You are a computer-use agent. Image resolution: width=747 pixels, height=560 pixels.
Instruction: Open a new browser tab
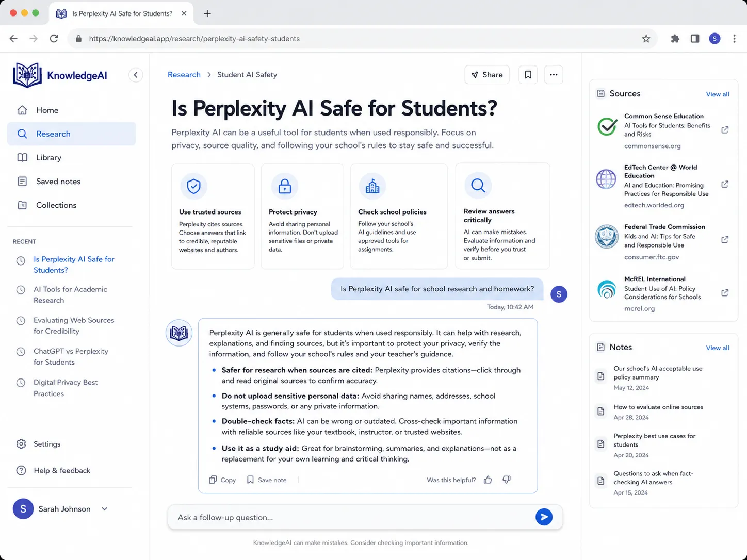(x=207, y=13)
